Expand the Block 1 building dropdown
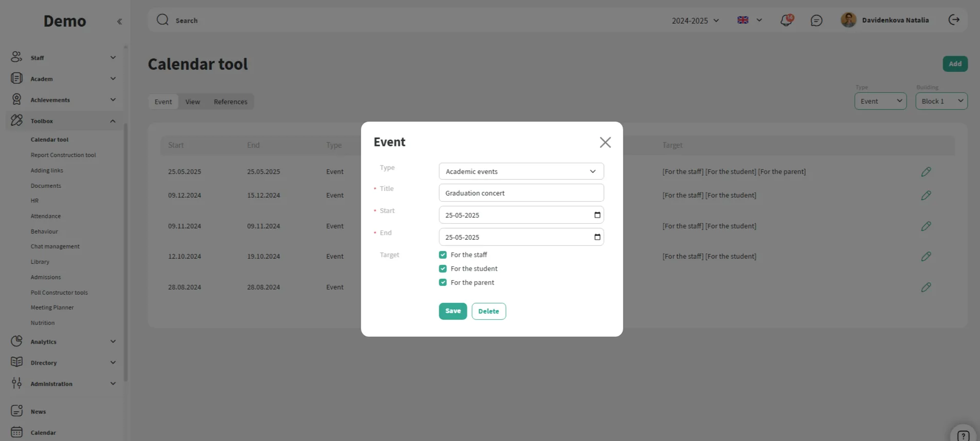Viewport: 980px width, 441px height. pos(941,101)
